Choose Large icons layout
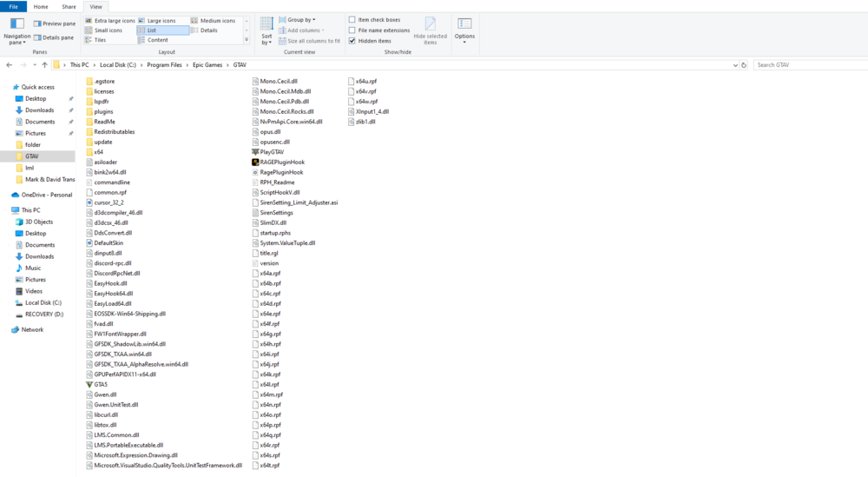Screen dimensions: 868x477 (156, 21)
